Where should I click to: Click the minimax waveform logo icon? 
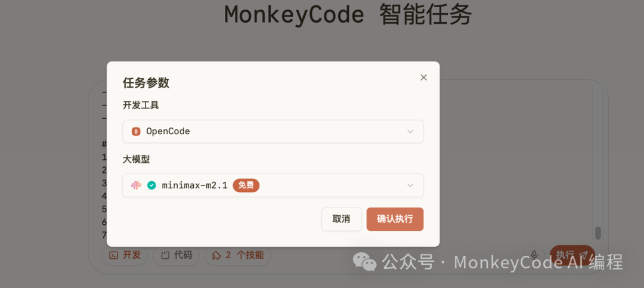(136, 185)
